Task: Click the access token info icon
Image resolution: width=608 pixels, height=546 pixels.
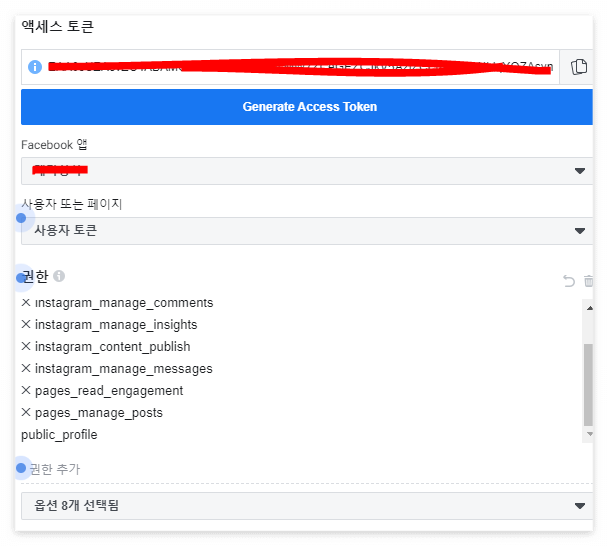Action: [35, 67]
